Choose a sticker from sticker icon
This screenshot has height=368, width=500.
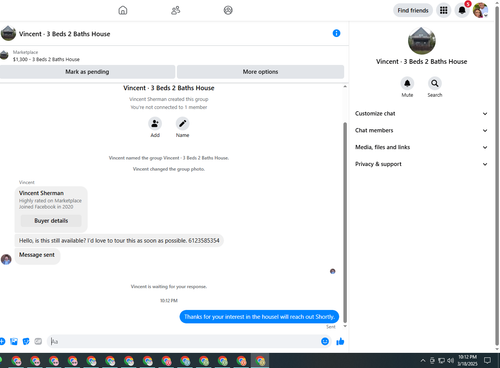point(26,341)
